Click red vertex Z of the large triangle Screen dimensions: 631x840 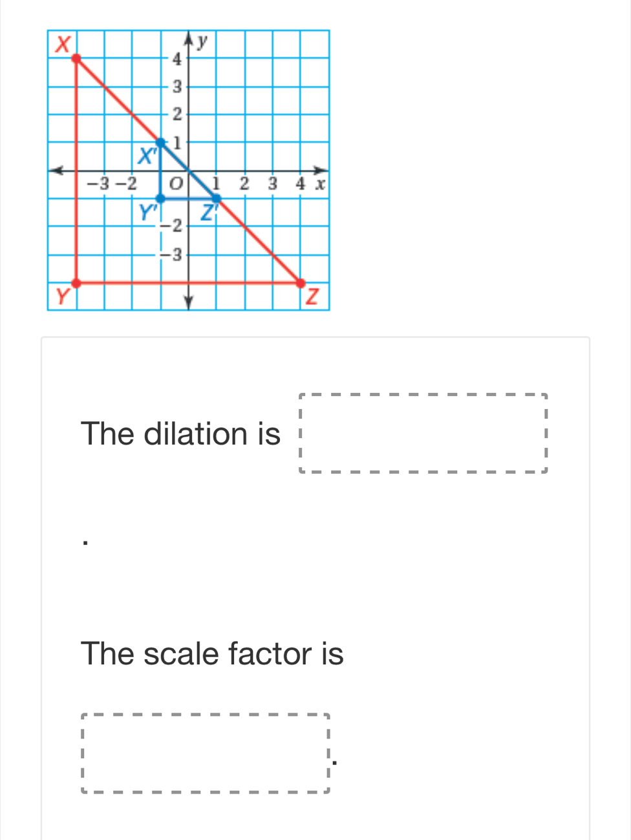tap(301, 282)
